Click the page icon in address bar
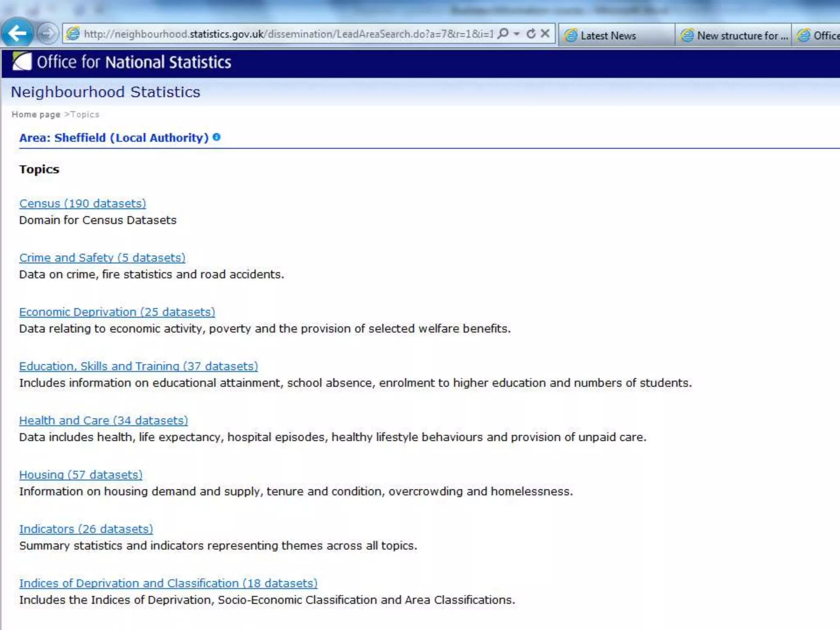 coord(73,34)
